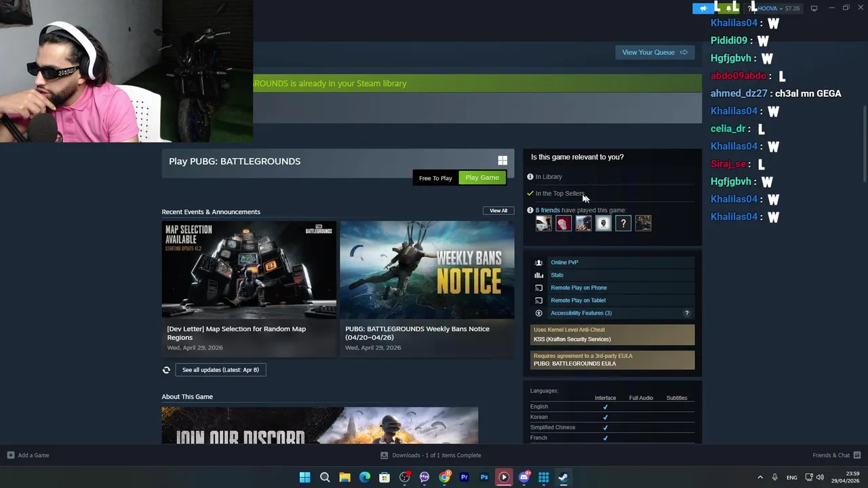Open Discord from taskbar
868x488 pixels.
pyautogui.click(x=524, y=477)
